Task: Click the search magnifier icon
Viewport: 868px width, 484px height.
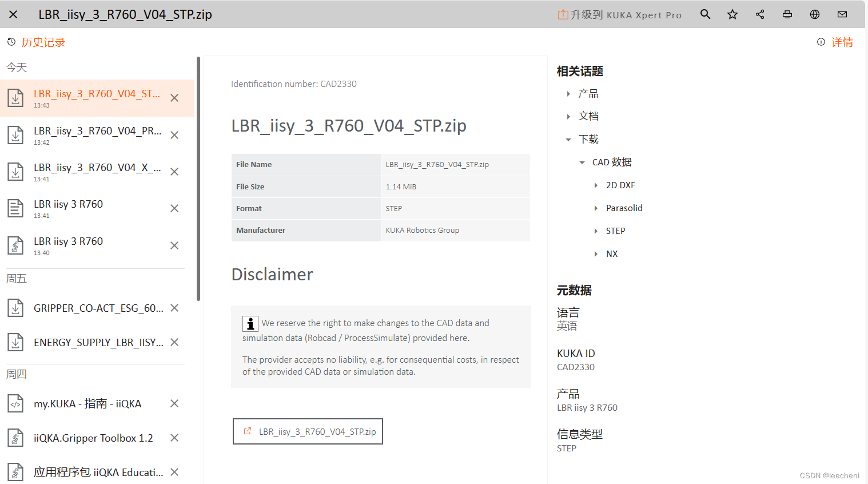Action: click(x=705, y=14)
